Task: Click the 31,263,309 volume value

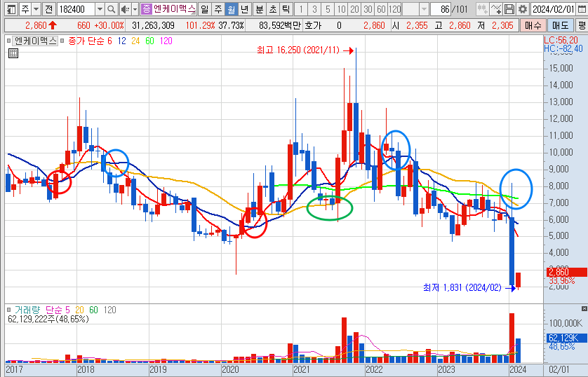Action: [154, 25]
